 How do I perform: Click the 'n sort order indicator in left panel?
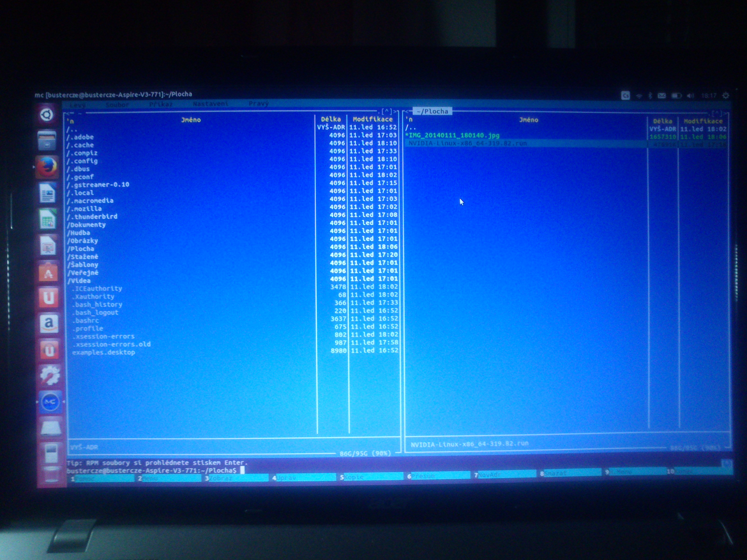coord(71,121)
